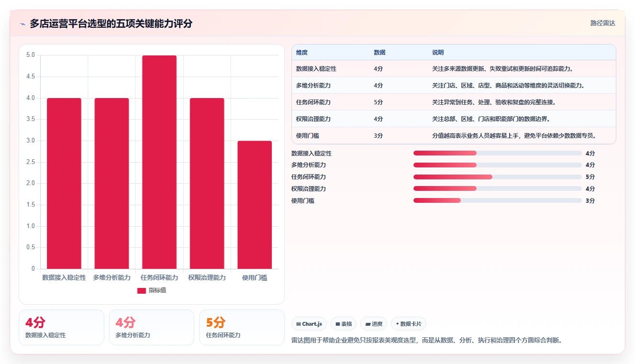Click the 维度 column header
The height and width of the screenshot is (364, 635).
302,52
